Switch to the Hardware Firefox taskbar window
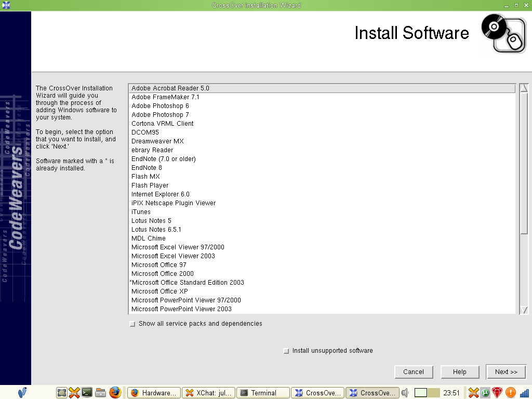This screenshot has height=399, width=532. 154,393
